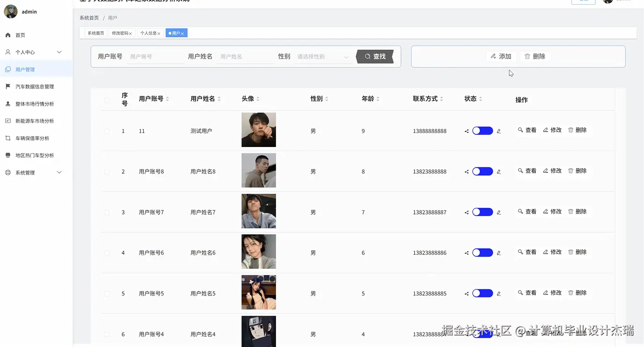Toggle status switch for 测试用户
Screen dimensions: 644x347
(482, 131)
